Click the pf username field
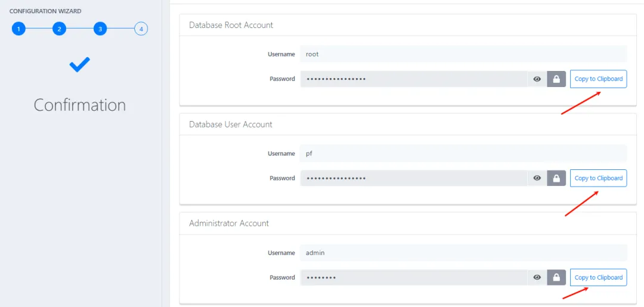This screenshot has height=307, width=644. (463, 153)
